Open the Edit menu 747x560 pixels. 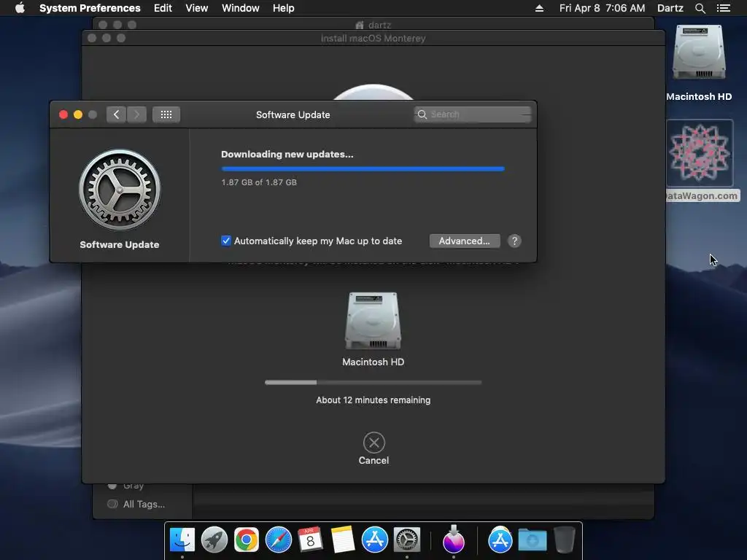click(163, 8)
